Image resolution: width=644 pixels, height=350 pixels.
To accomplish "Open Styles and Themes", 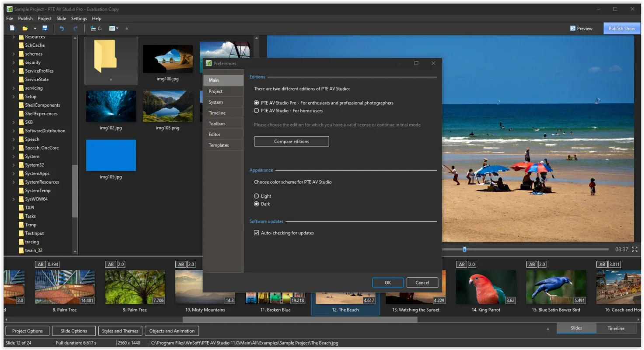I will click(x=120, y=331).
